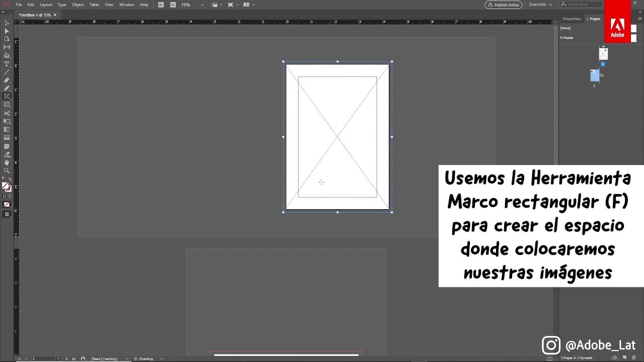Select the Direct Selection tool
Screen dimensions: 644x362
7,31
